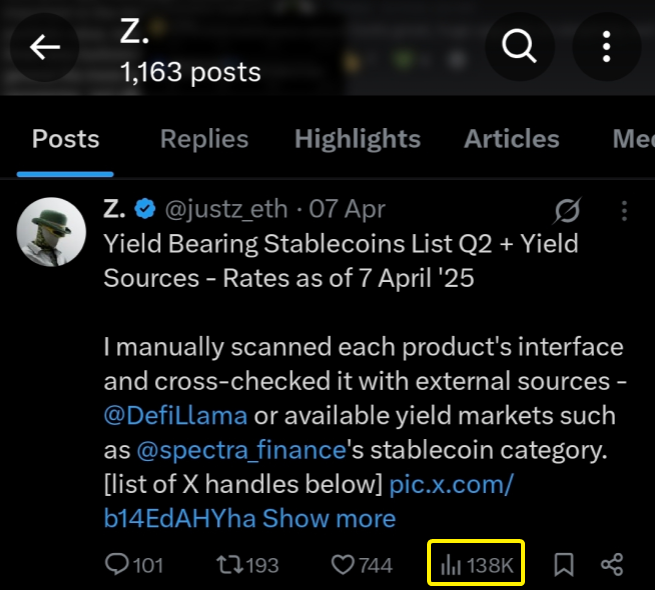The image size is (655, 590).
Task: Open profile three-dot overflow menu
Action: coord(606,47)
